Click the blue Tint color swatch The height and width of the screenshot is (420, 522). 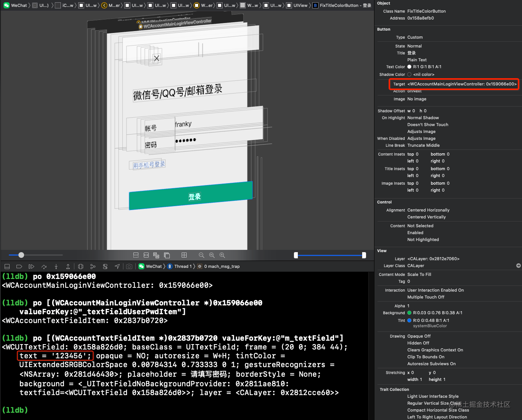(409, 320)
